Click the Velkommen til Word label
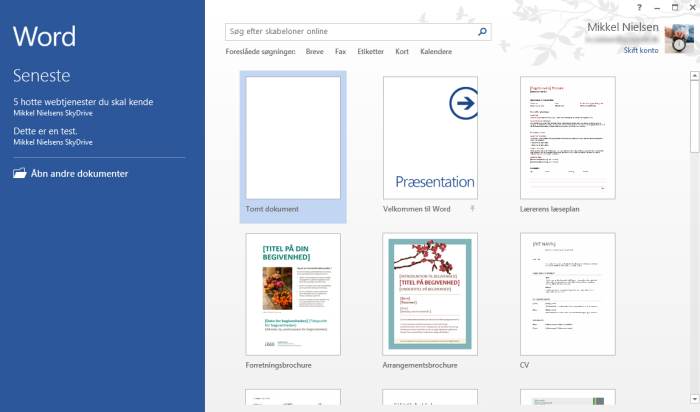The width and height of the screenshot is (700, 412). tap(417, 208)
